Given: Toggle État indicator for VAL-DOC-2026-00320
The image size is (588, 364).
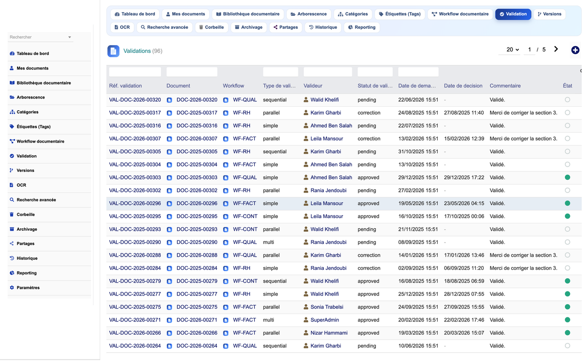Looking at the screenshot, I should [x=567, y=99].
